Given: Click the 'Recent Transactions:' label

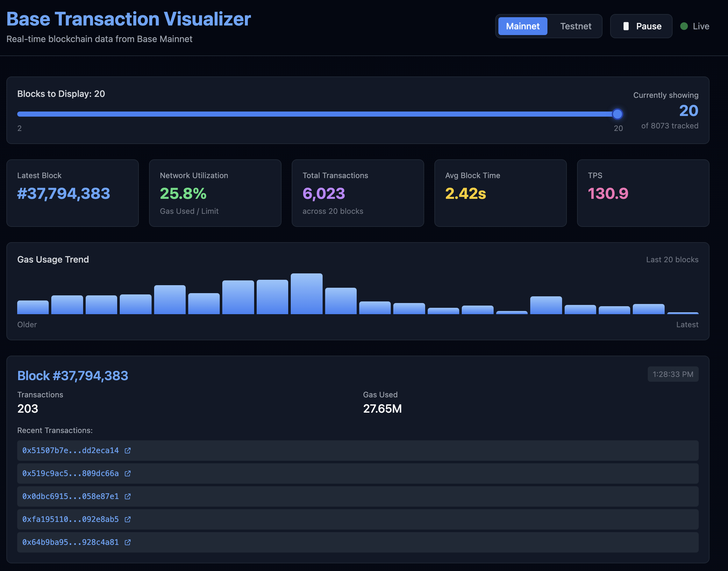Looking at the screenshot, I should 55,430.
